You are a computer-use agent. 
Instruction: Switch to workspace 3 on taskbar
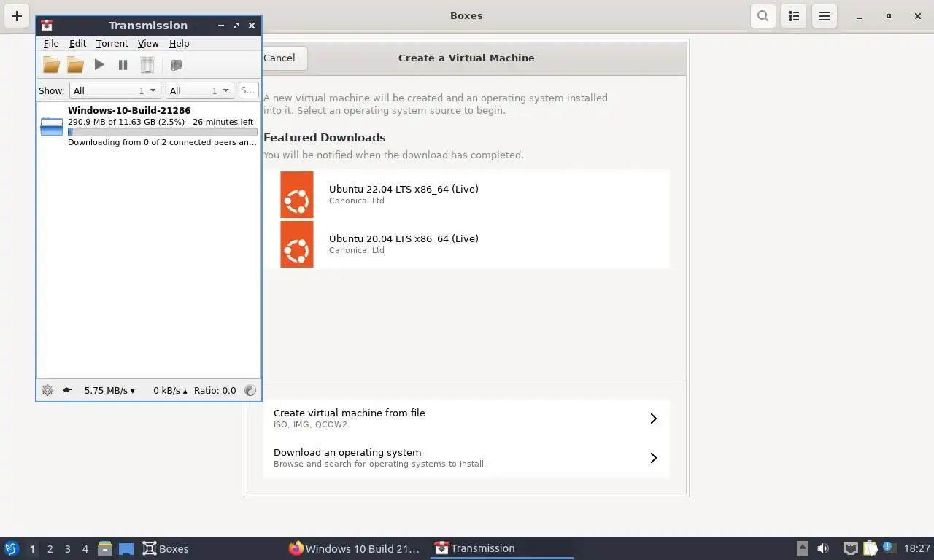coord(67,548)
